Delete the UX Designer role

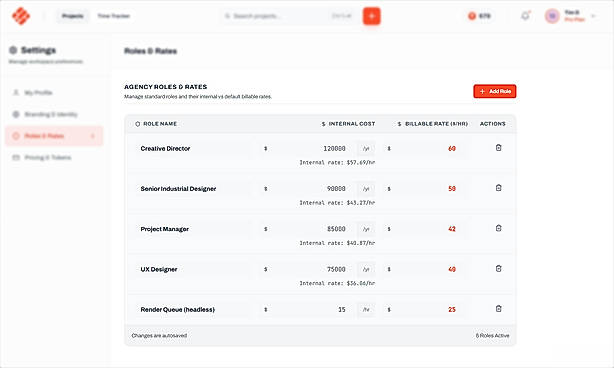[x=498, y=269]
